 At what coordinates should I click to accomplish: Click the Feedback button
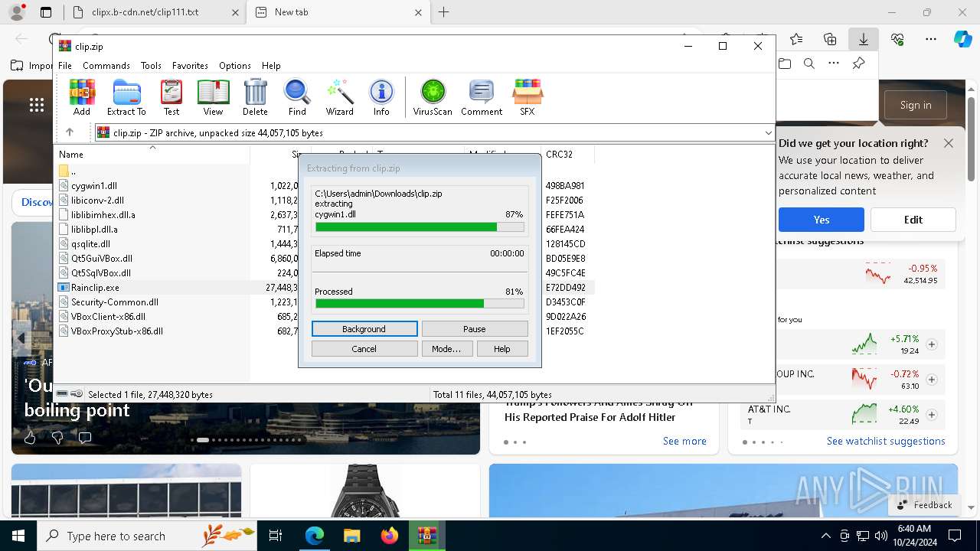924,504
